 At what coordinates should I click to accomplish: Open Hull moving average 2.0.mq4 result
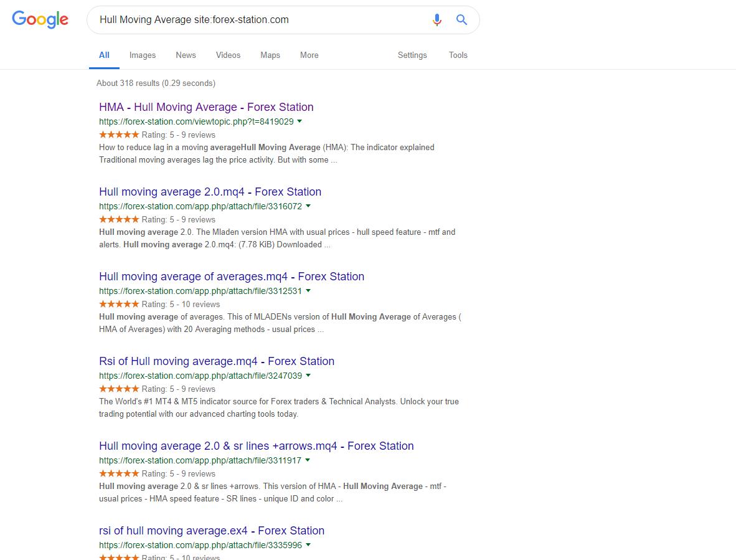click(210, 191)
